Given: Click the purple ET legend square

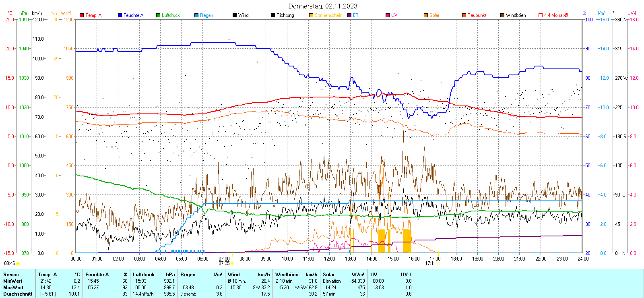Looking at the screenshot, I should (x=349, y=15).
